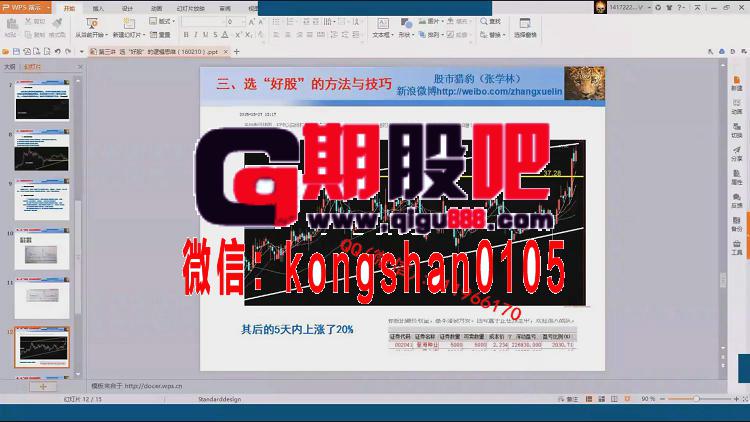The height and width of the screenshot is (422, 750).
Task: Start slideshow from current slide icon
Action: 91,23
